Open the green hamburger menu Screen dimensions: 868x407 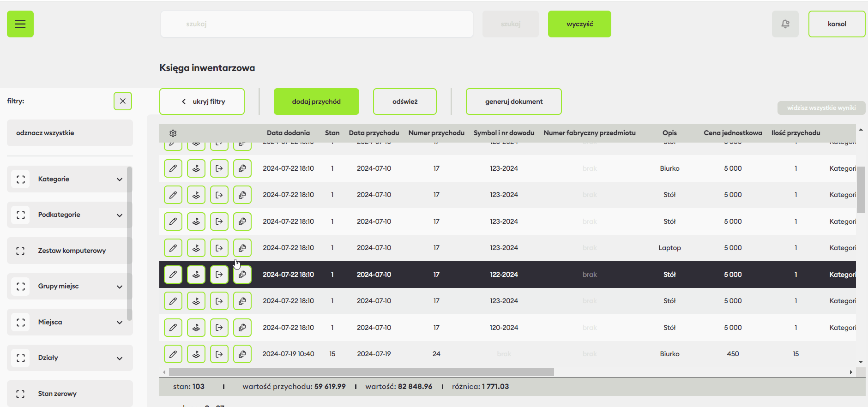[x=20, y=24]
